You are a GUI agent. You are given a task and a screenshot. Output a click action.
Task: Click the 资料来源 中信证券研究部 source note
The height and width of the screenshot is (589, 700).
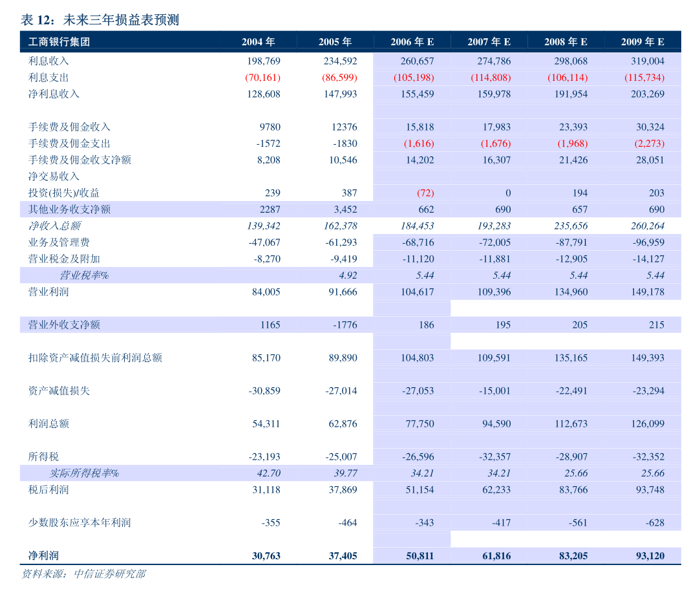pyautogui.click(x=83, y=574)
